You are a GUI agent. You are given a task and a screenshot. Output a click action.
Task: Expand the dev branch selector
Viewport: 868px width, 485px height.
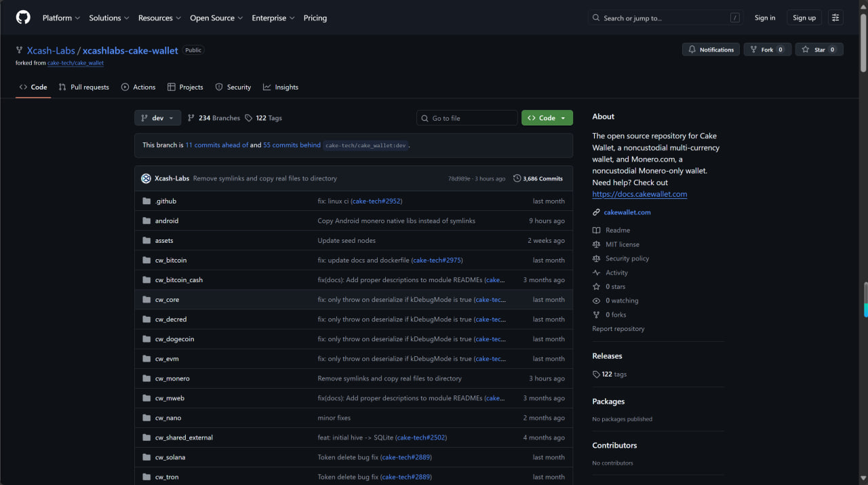click(x=157, y=118)
